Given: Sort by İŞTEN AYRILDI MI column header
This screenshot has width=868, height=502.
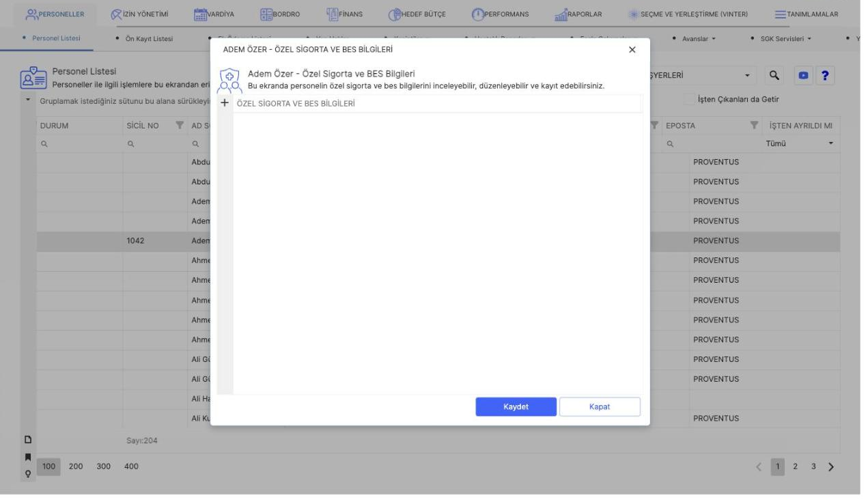Looking at the screenshot, I should [800, 126].
